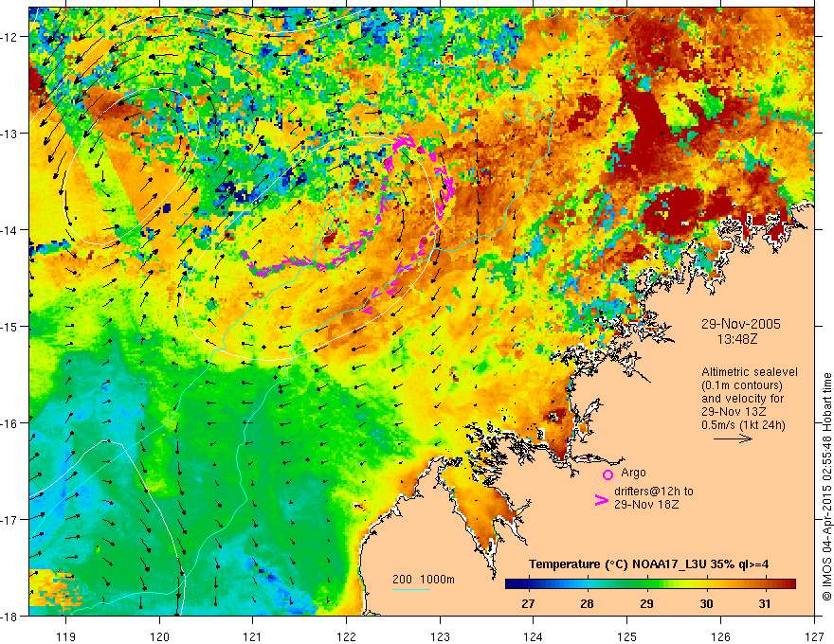Click latitude axis label -12
The width and height of the screenshot is (834, 644).
coord(10,37)
